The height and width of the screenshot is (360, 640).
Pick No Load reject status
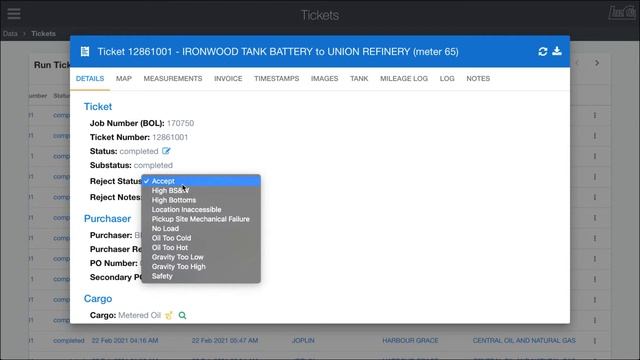(x=201, y=229)
